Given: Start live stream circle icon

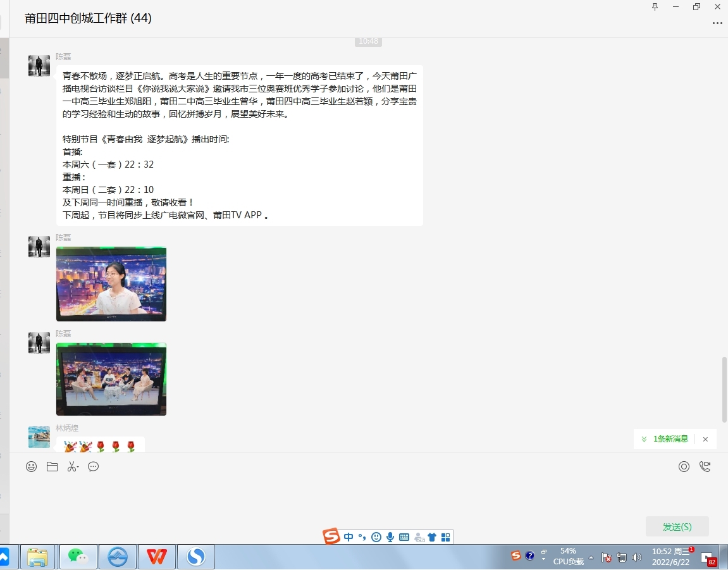Looking at the screenshot, I should pos(684,466).
